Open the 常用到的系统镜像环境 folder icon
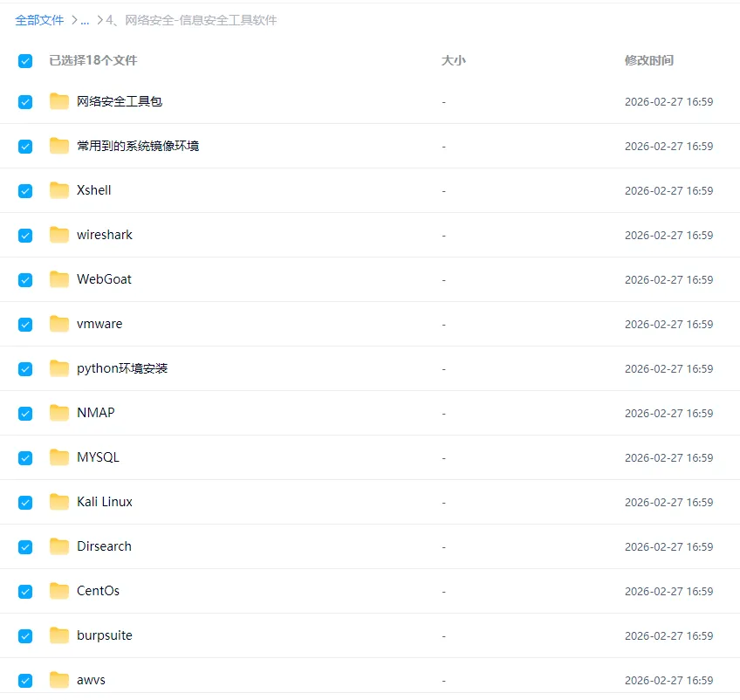 coord(59,146)
